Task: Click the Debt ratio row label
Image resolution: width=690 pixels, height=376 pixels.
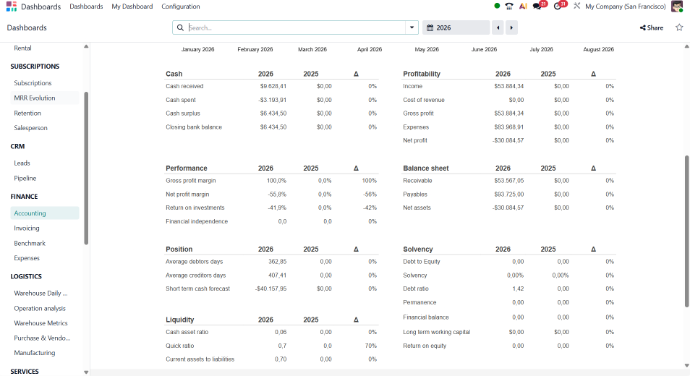Action: [x=416, y=289]
